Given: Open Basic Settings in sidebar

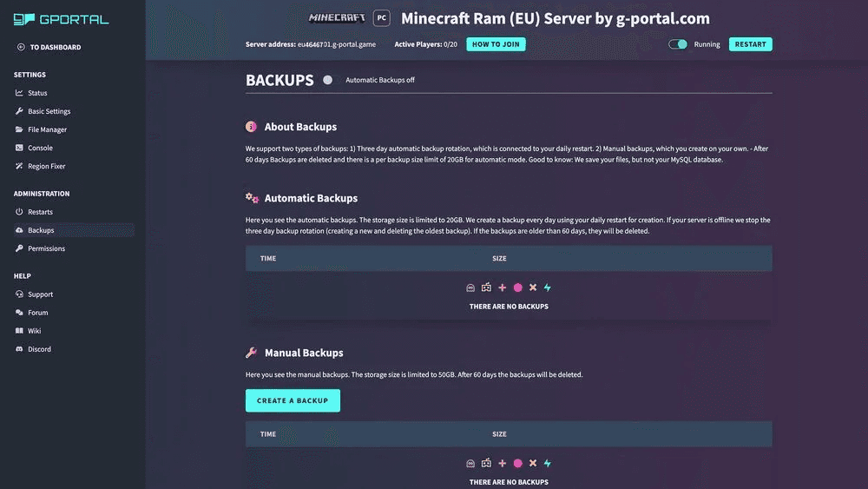Looking at the screenshot, I should (x=49, y=111).
